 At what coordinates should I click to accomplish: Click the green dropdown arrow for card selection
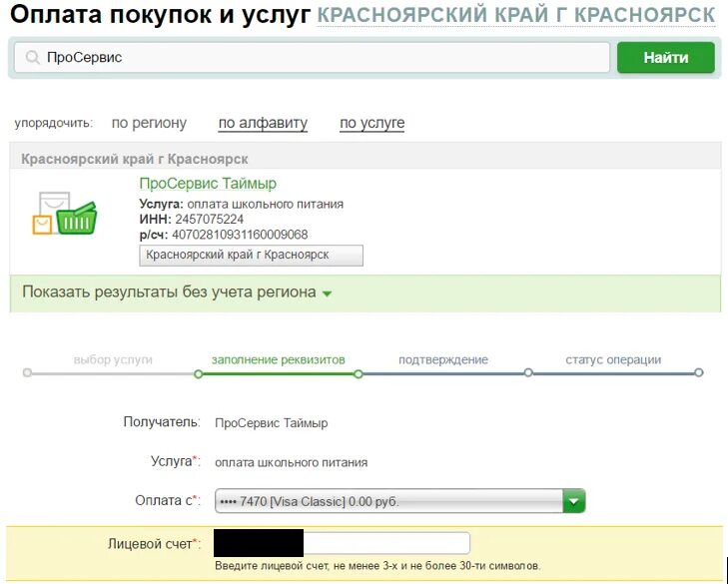(x=574, y=501)
